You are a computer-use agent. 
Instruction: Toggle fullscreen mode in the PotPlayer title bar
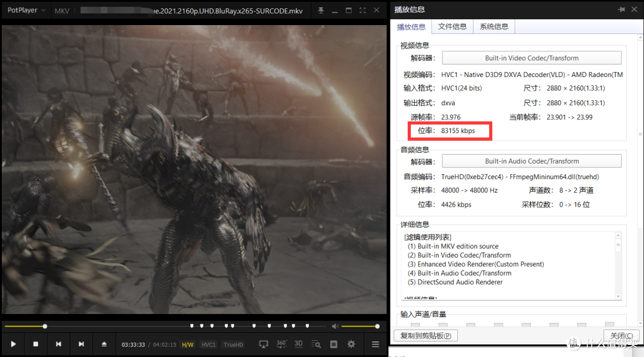coord(363,10)
